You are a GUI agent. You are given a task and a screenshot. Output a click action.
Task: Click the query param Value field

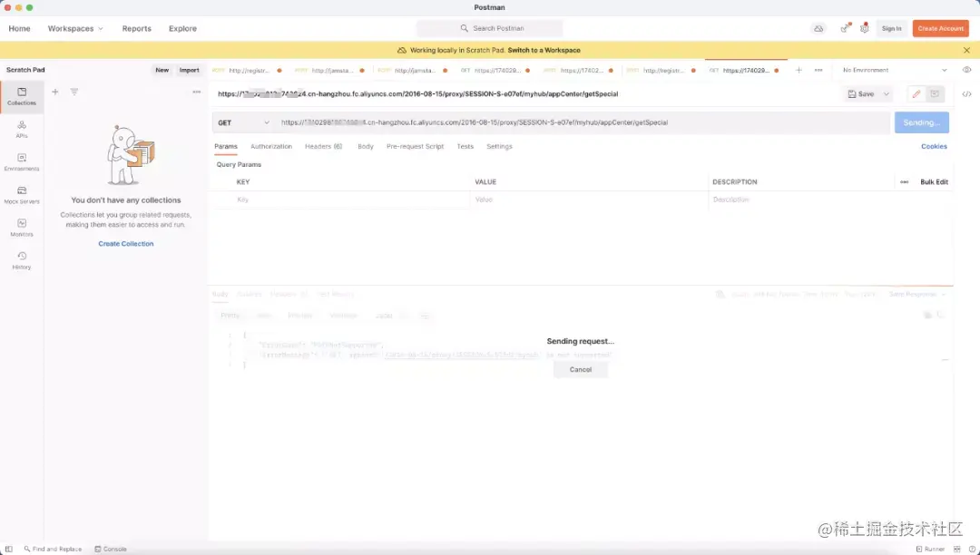tap(590, 200)
